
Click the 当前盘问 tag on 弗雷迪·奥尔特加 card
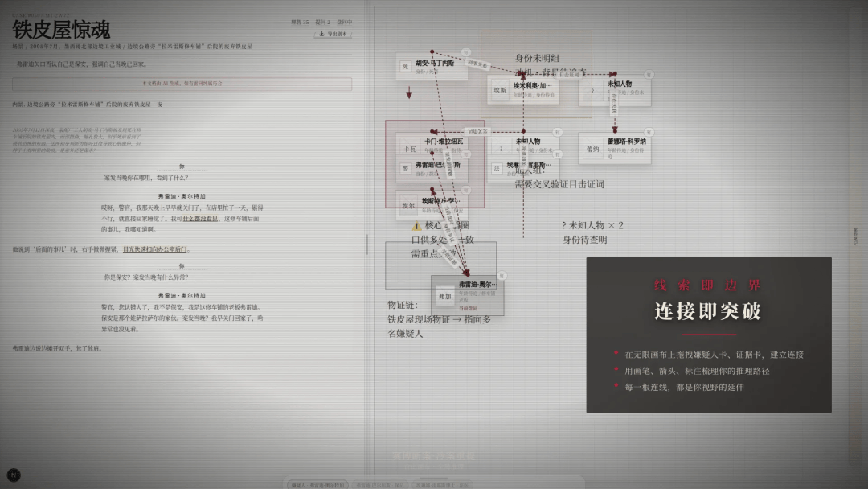pyautogui.click(x=469, y=309)
